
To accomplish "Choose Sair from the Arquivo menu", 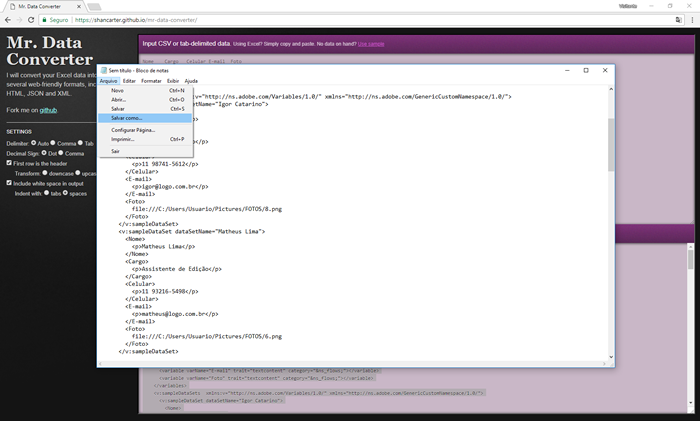I will 146,151.
